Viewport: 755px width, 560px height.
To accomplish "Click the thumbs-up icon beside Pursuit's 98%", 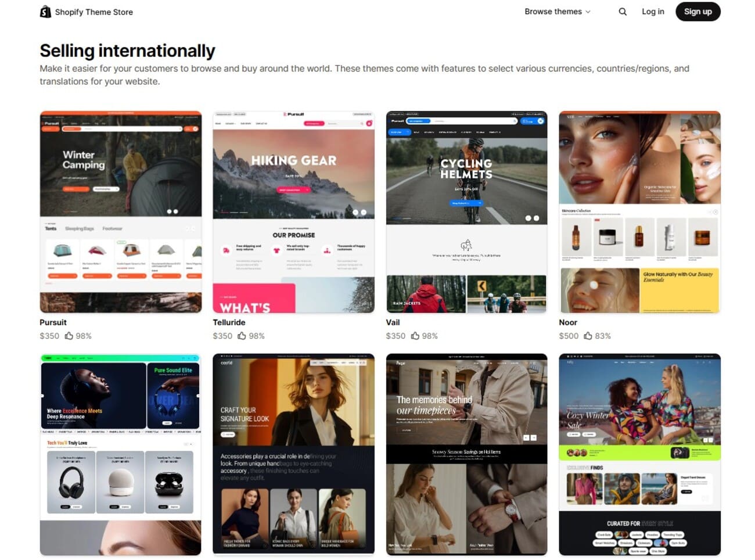I will click(68, 335).
